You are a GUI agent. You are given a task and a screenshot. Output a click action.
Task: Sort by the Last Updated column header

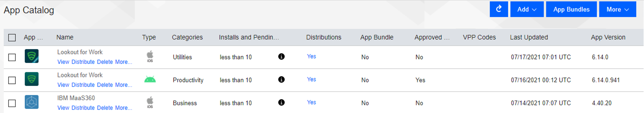[x=529, y=38]
